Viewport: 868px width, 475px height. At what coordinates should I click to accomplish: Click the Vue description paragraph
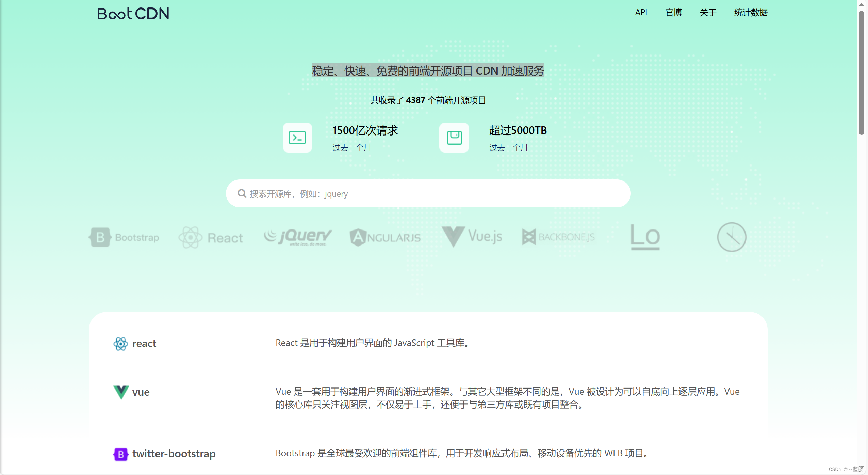[x=507, y=398]
